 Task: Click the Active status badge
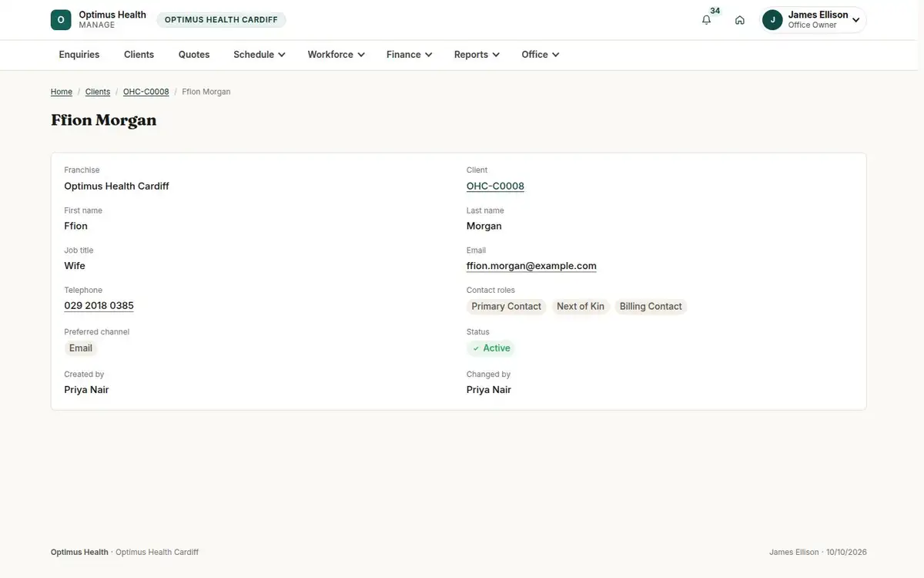(491, 348)
